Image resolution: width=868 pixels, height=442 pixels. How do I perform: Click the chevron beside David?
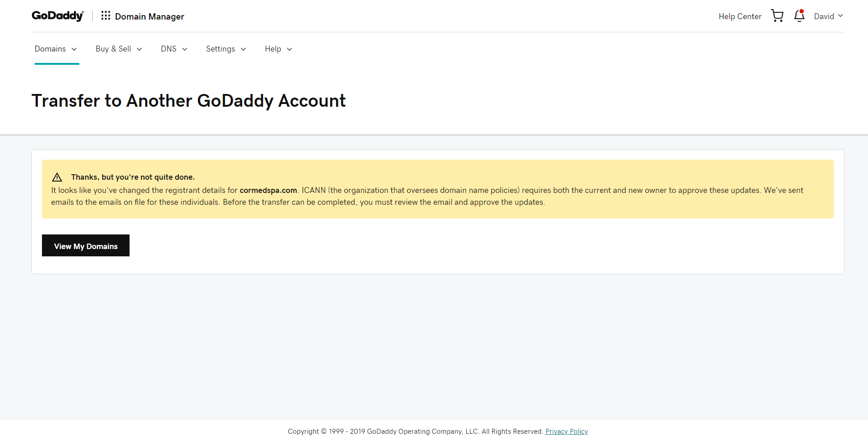pos(840,16)
